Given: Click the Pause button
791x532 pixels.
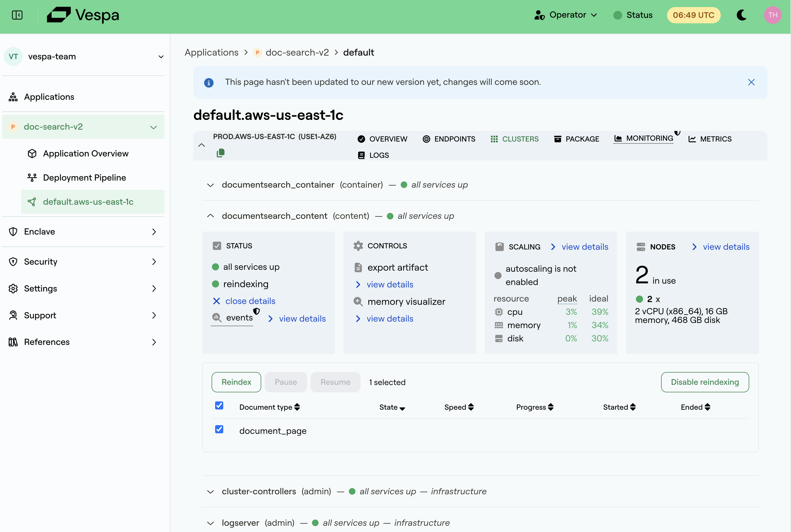Looking at the screenshot, I should click(x=286, y=382).
